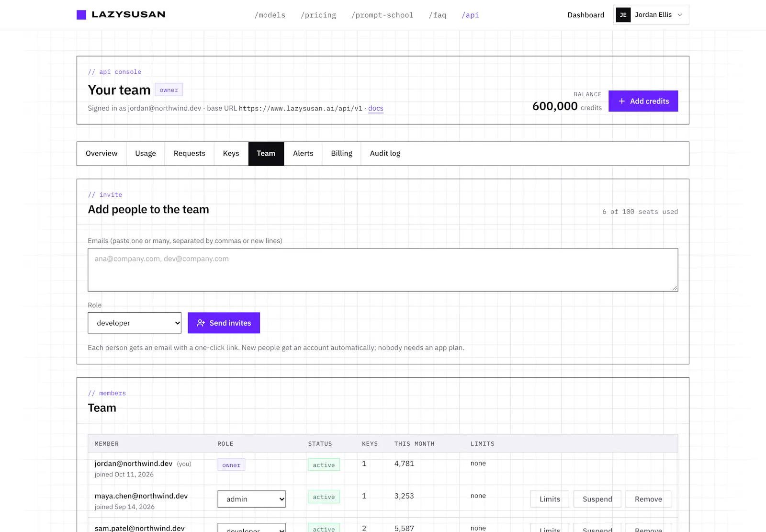Select the /api navigation item

470,15
